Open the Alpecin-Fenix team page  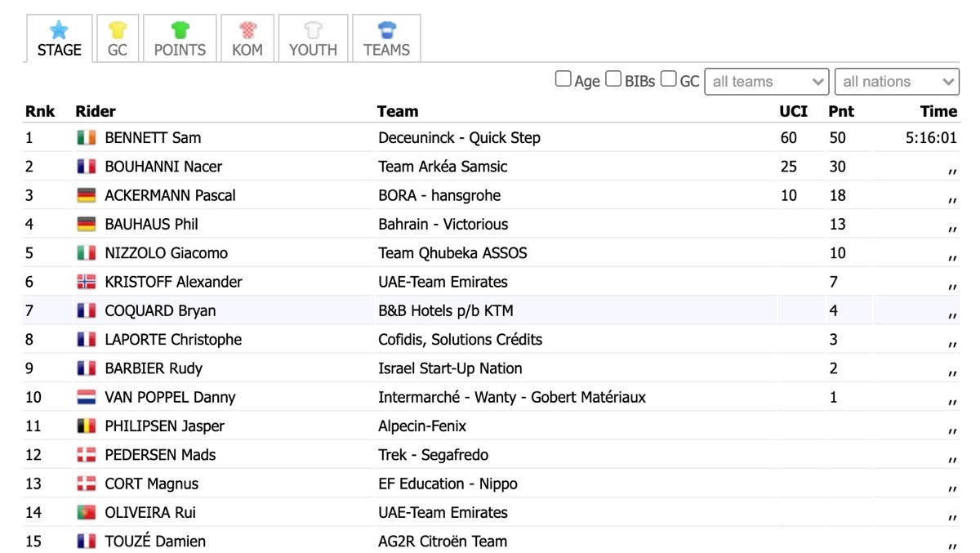422,426
